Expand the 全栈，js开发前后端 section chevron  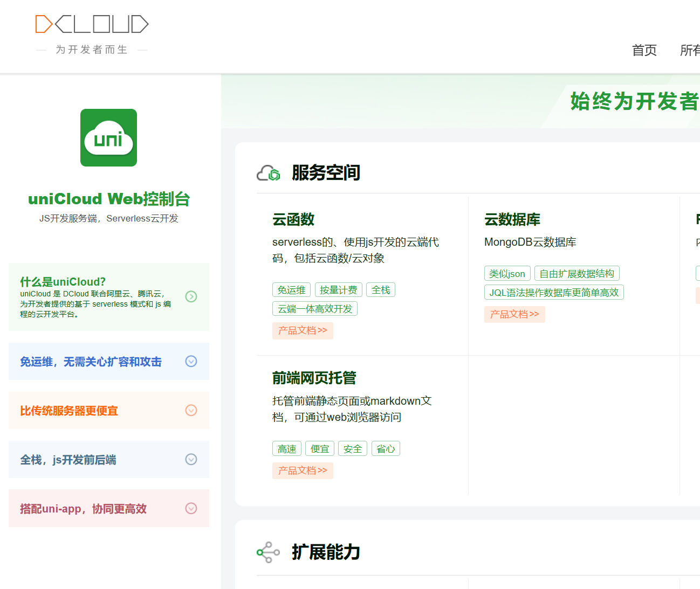coord(191,459)
